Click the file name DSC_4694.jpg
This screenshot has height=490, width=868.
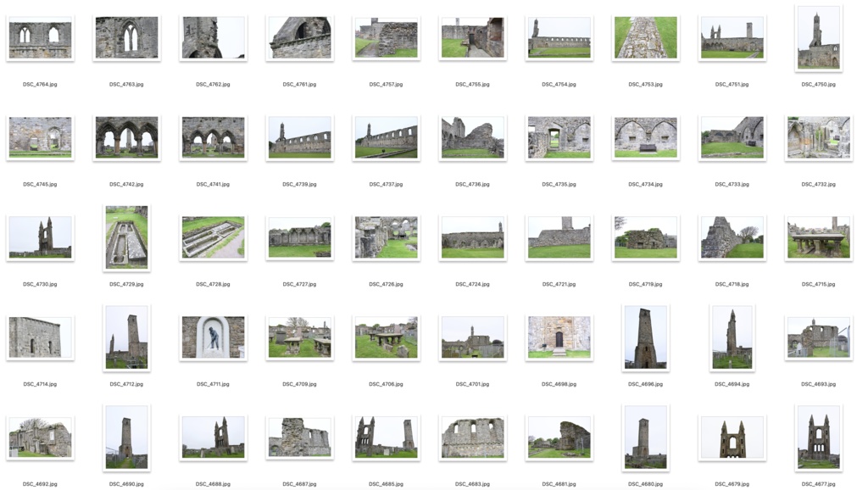[x=732, y=384]
